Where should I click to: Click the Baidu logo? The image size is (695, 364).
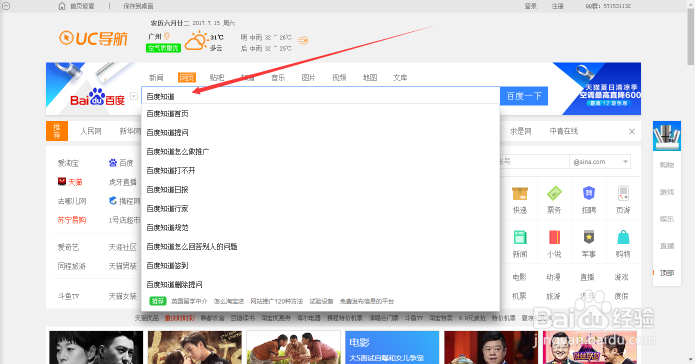click(x=98, y=97)
